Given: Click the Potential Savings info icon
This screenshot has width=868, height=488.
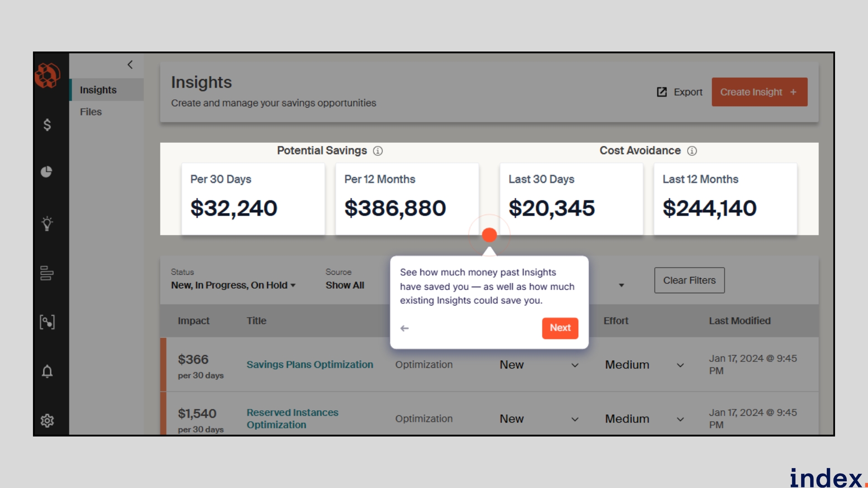Looking at the screenshot, I should [x=377, y=151].
